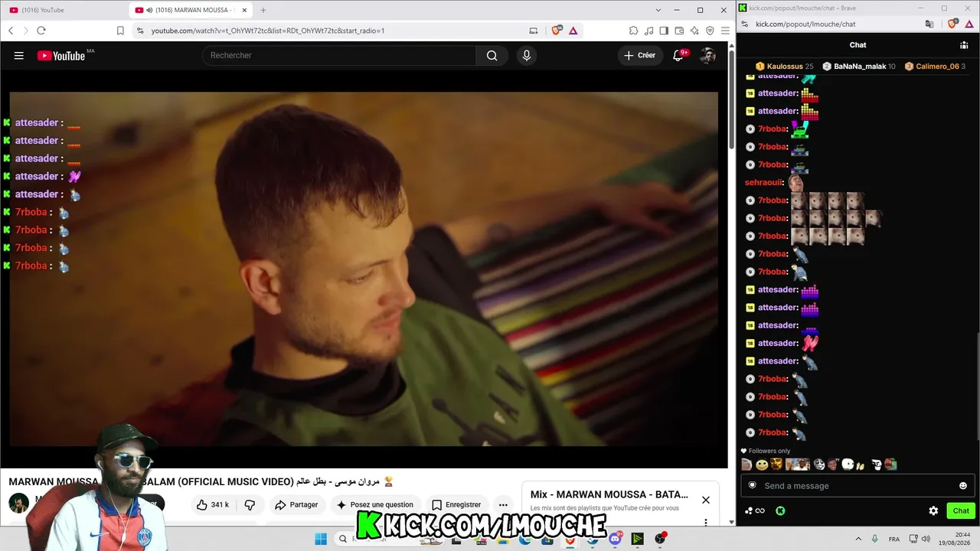Send message with green Chat button
This screenshot has width=980, height=551.
pos(961,510)
